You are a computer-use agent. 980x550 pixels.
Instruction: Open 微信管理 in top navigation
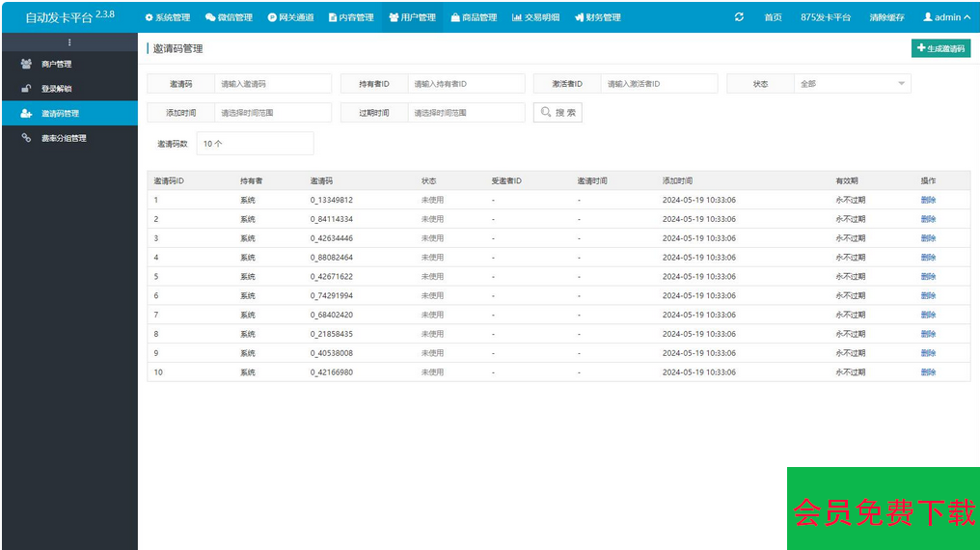pyautogui.click(x=229, y=17)
